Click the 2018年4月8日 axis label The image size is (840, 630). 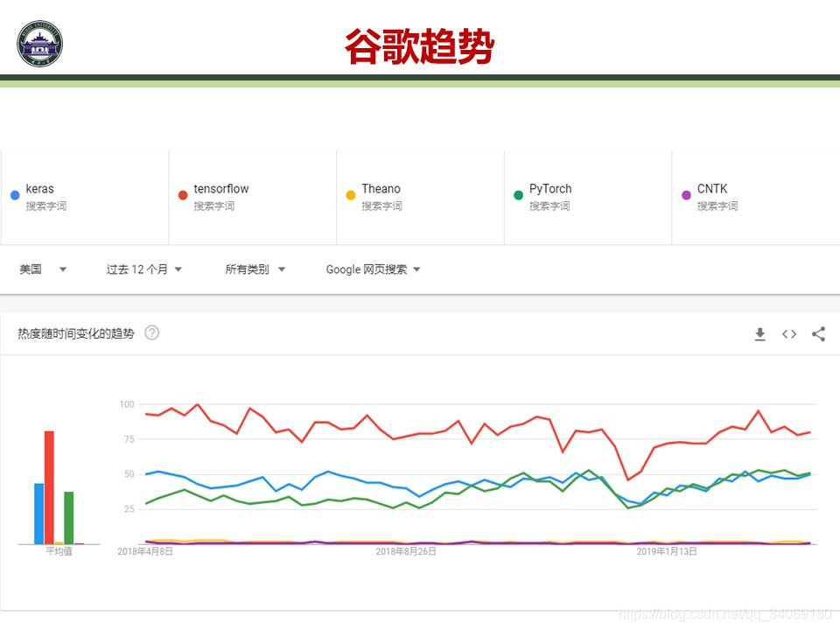[145, 551]
